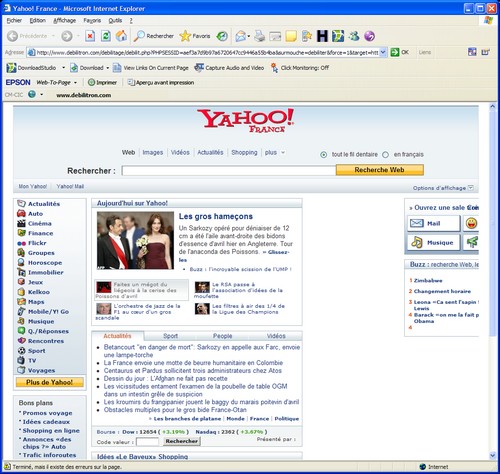Open the 'Les gros hameçons' headline
Screen dimensions: 500x474
[216, 216]
